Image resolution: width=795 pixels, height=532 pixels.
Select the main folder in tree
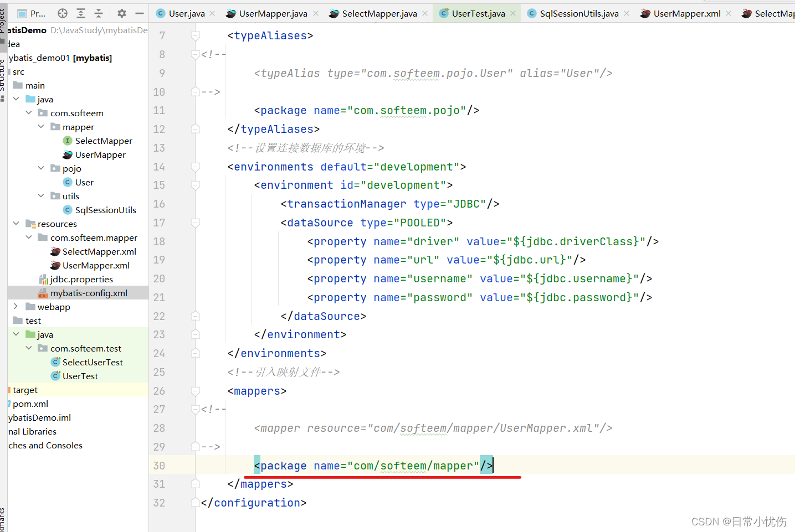pos(35,85)
